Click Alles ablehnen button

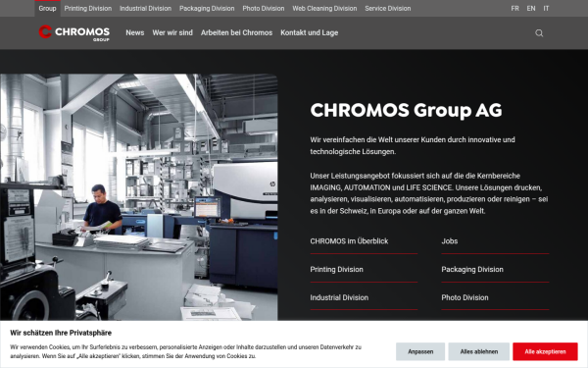click(479, 351)
